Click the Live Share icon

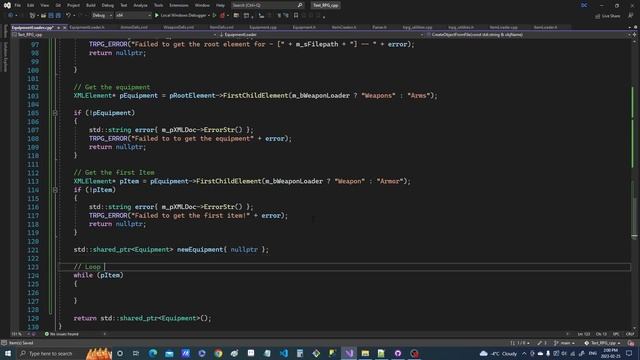click(x=597, y=16)
